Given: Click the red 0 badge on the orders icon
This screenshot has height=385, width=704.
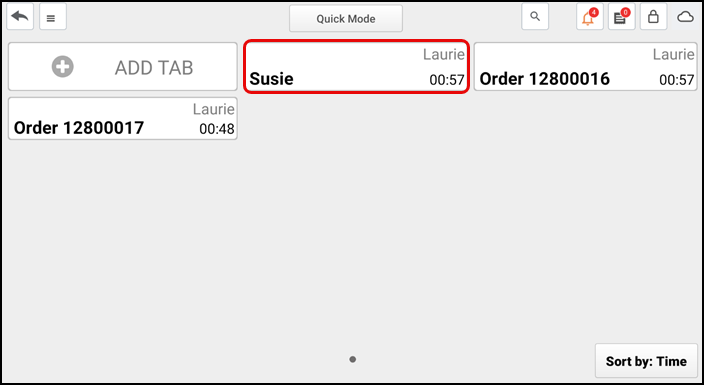Looking at the screenshot, I should [626, 12].
